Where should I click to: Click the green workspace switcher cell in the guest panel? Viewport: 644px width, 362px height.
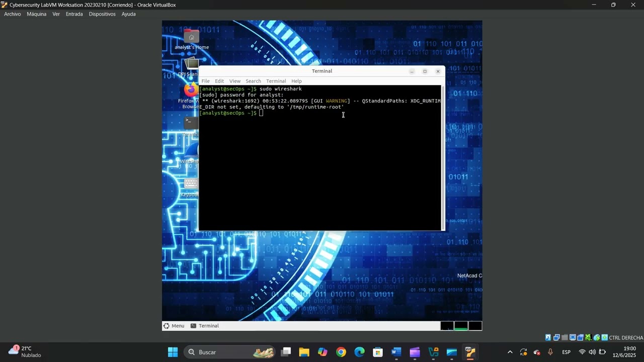(461, 326)
